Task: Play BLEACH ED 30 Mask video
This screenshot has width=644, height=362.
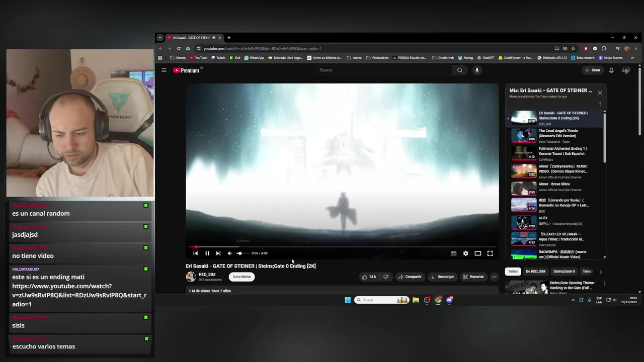Action: 555,239
